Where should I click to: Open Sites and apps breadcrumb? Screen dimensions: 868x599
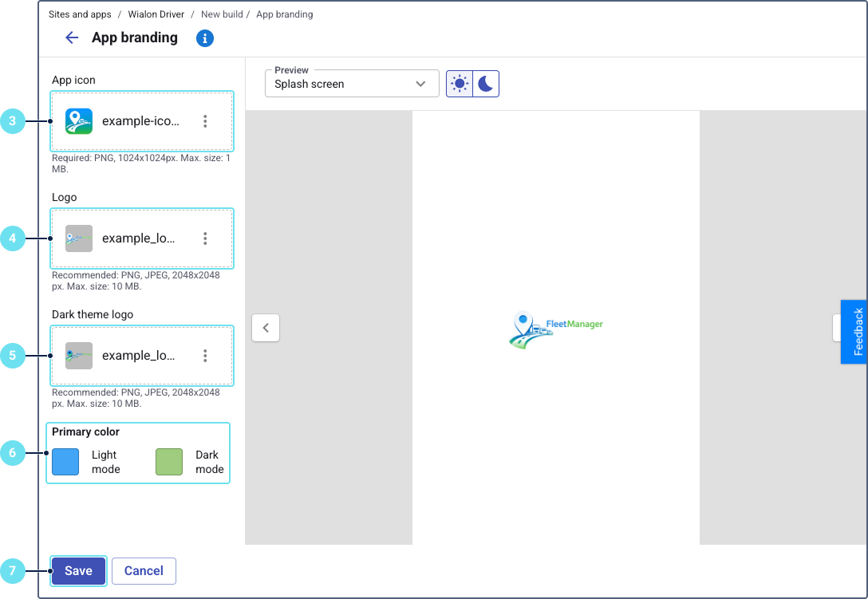pyautogui.click(x=80, y=14)
